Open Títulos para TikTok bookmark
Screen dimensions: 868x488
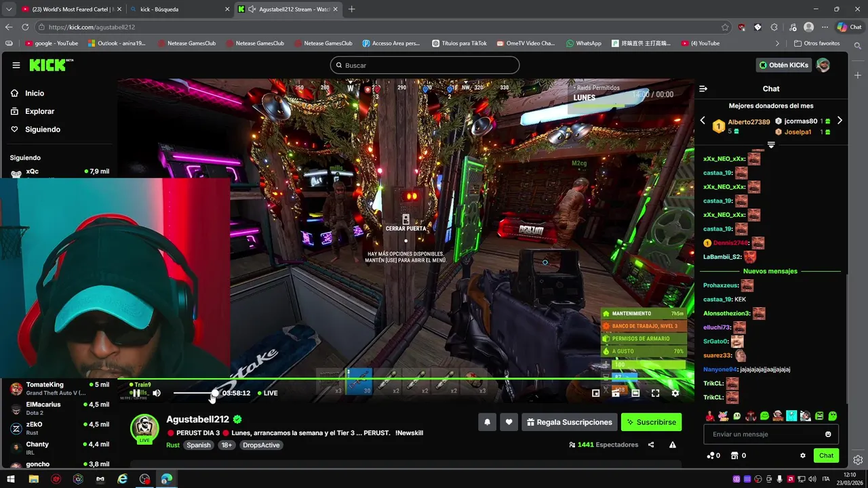coord(460,43)
